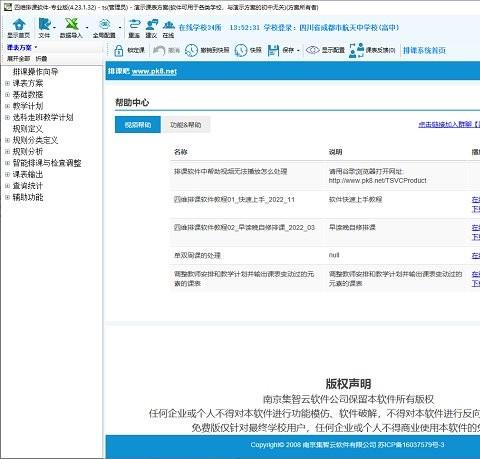Click the 显示配置 eye icon
The width and height of the screenshot is (480, 459).
point(312,50)
